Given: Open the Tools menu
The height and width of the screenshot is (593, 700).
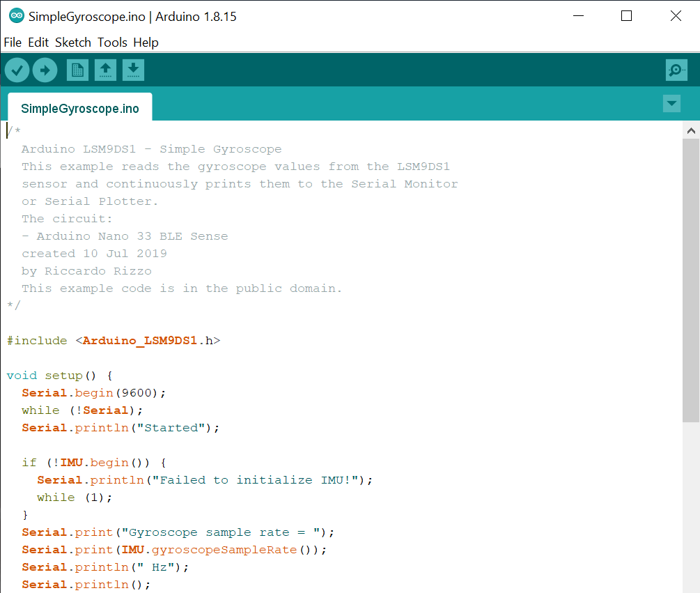Looking at the screenshot, I should pos(113,43).
